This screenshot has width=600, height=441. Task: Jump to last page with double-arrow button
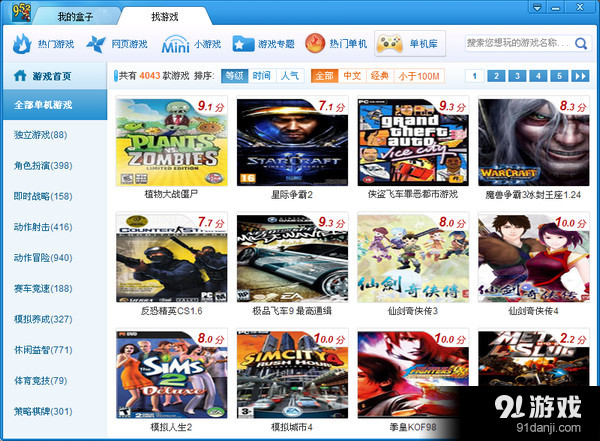pos(580,76)
